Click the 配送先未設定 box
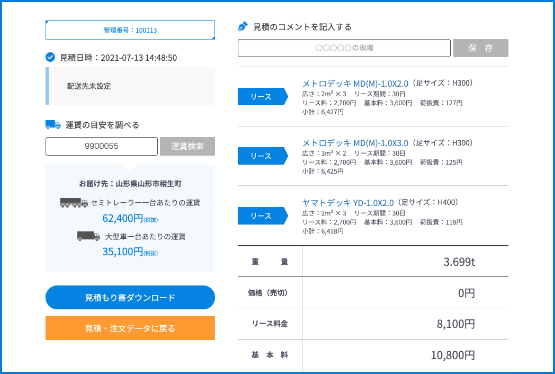The image size is (555, 374). 130,86
